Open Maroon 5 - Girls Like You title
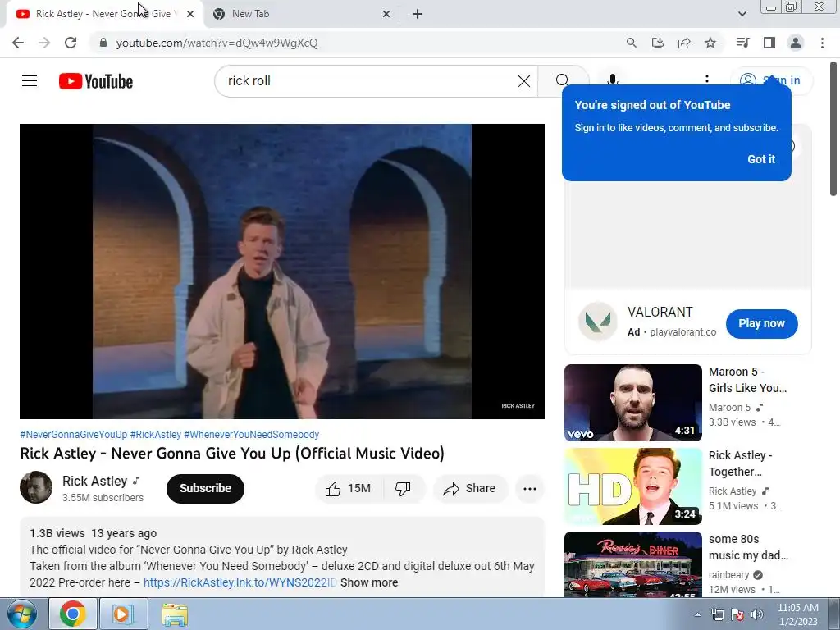Image resolution: width=840 pixels, height=630 pixels. 747,380
